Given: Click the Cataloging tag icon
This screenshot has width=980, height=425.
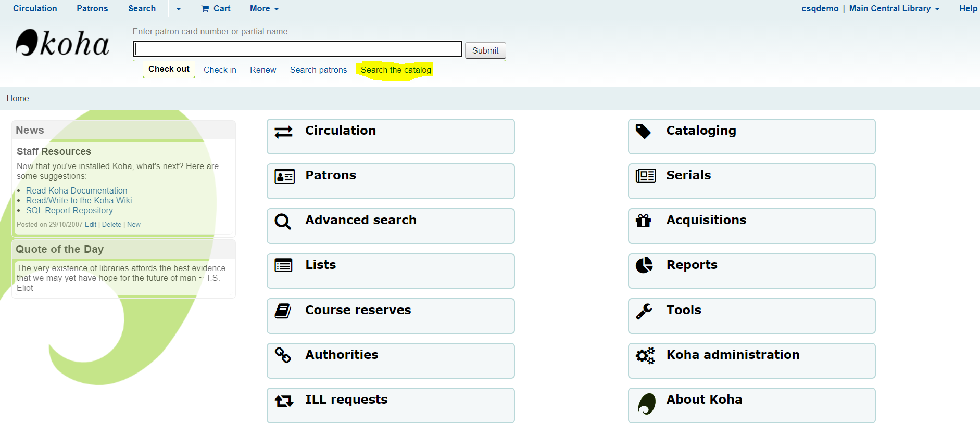Looking at the screenshot, I should (x=643, y=132).
